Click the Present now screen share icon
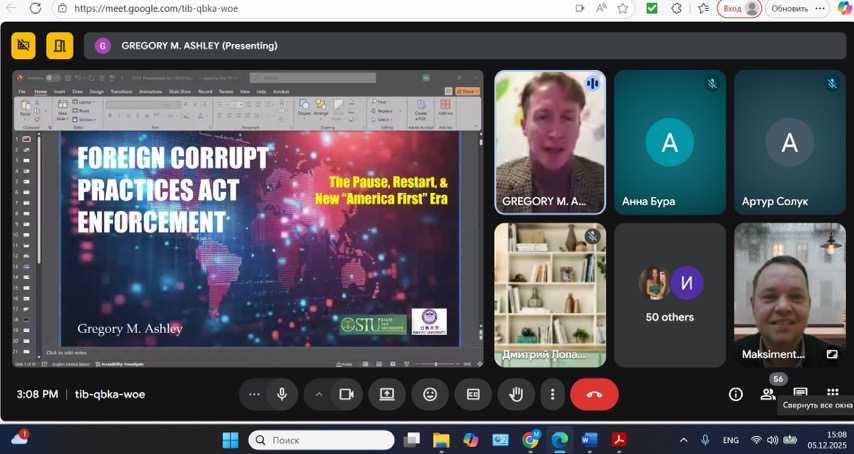 [386, 394]
